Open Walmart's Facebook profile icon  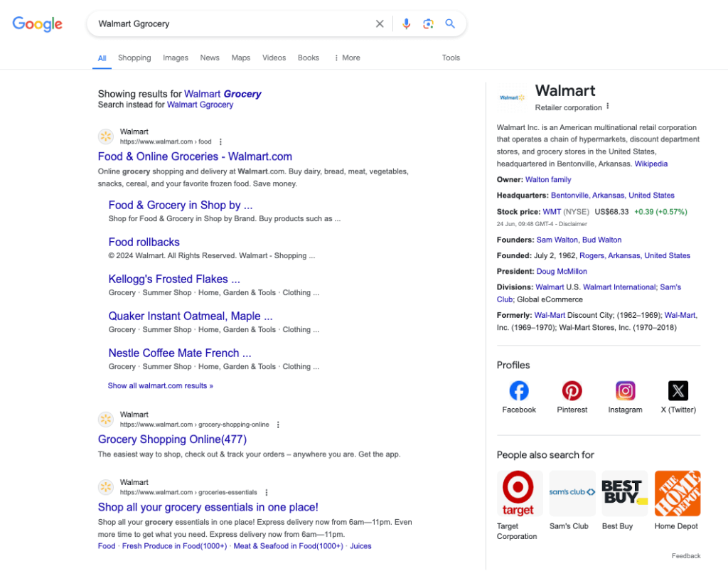point(518,390)
